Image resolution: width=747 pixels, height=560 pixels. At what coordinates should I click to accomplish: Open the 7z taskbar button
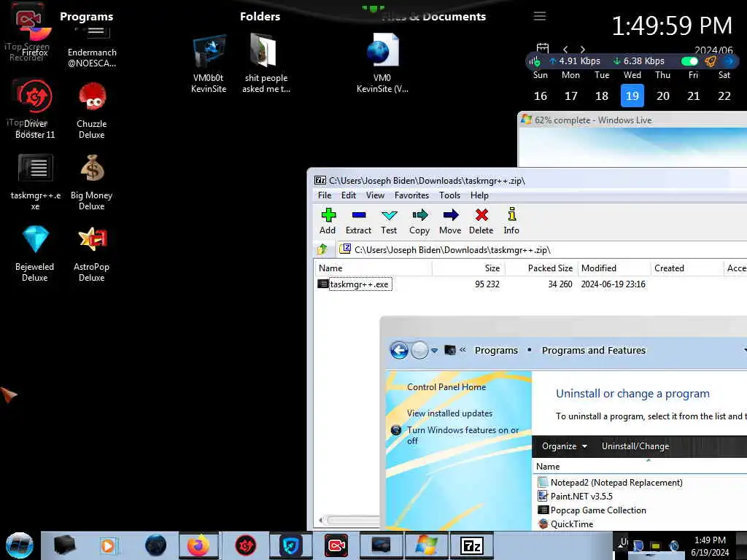click(472, 545)
